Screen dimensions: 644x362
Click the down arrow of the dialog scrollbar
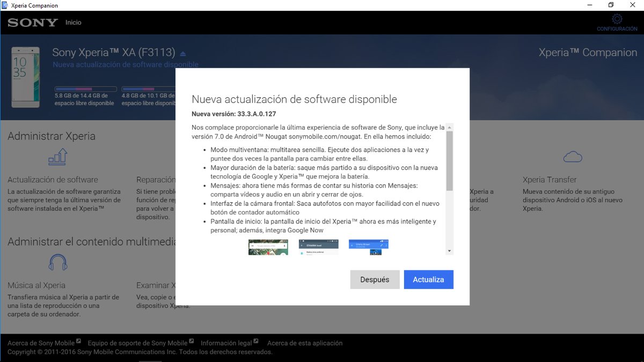pyautogui.click(x=449, y=251)
